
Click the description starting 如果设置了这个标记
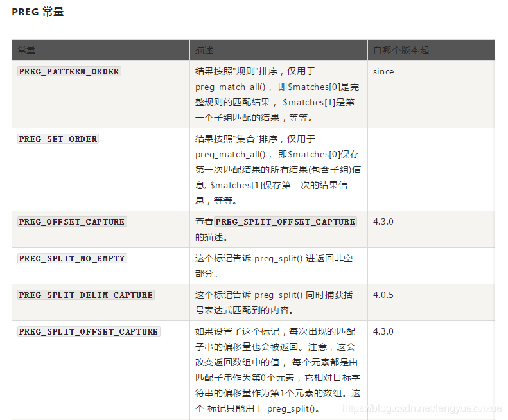click(277, 370)
